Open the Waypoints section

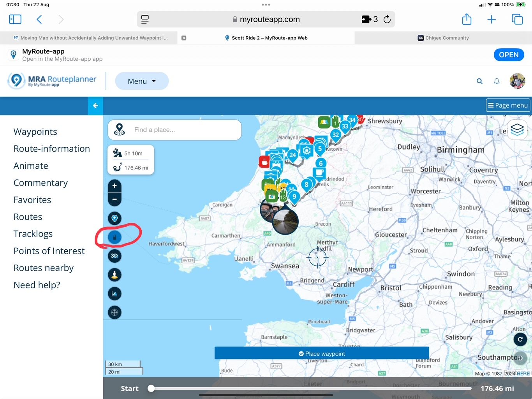point(35,132)
